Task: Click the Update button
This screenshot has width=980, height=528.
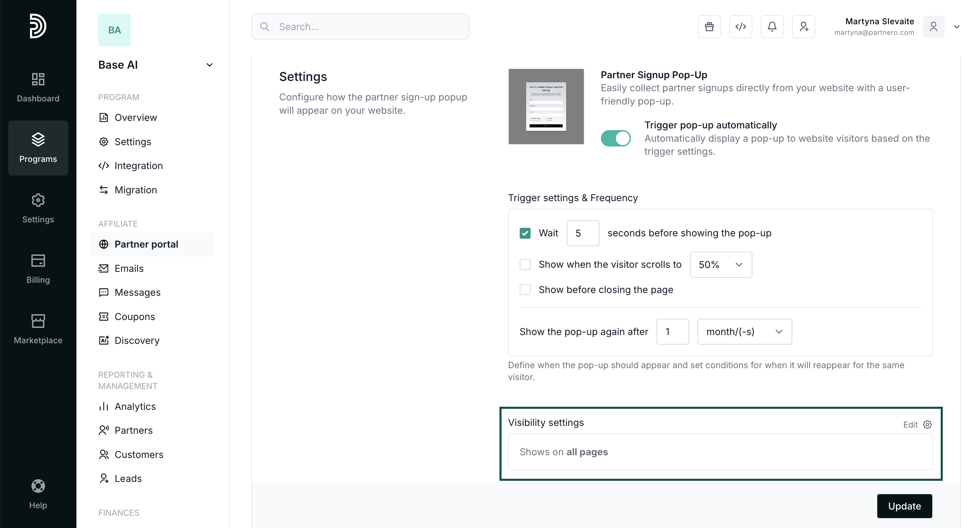Action: tap(904, 506)
